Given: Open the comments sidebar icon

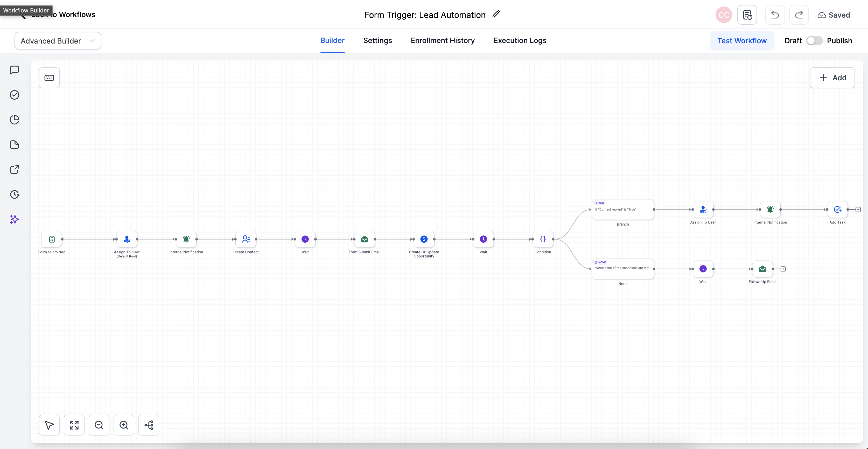Looking at the screenshot, I should pyautogui.click(x=15, y=70).
